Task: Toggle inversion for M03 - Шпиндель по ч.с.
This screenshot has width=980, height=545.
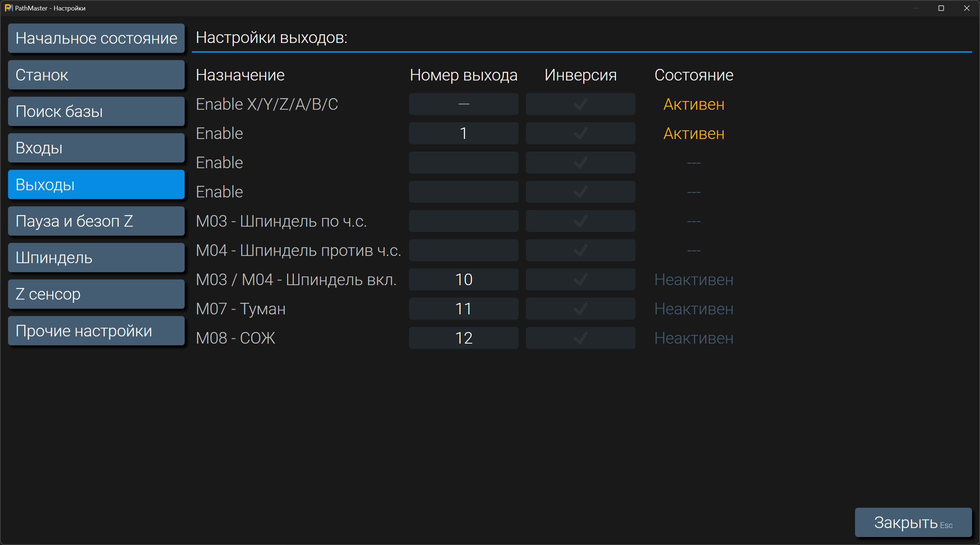Action: pos(580,221)
